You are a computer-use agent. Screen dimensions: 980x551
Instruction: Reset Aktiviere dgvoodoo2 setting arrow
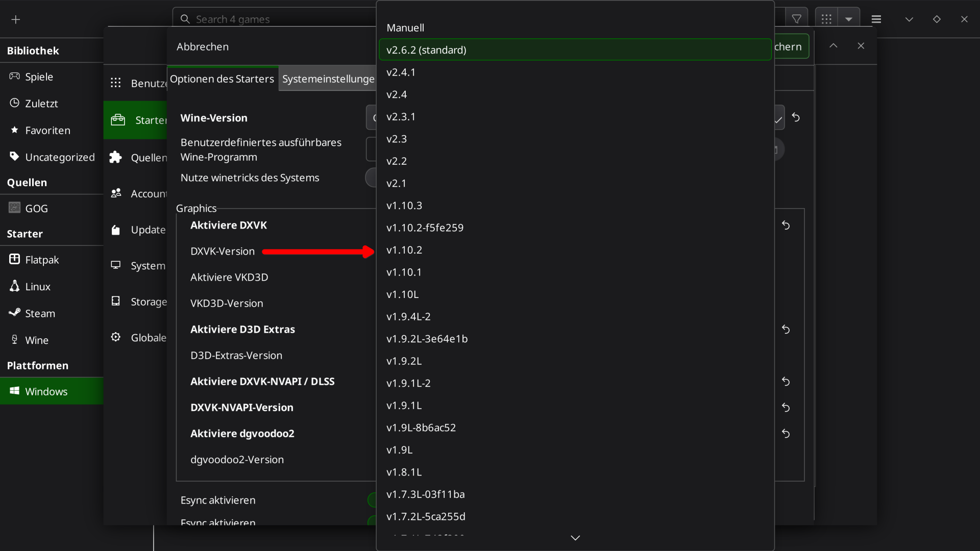[x=786, y=433]
